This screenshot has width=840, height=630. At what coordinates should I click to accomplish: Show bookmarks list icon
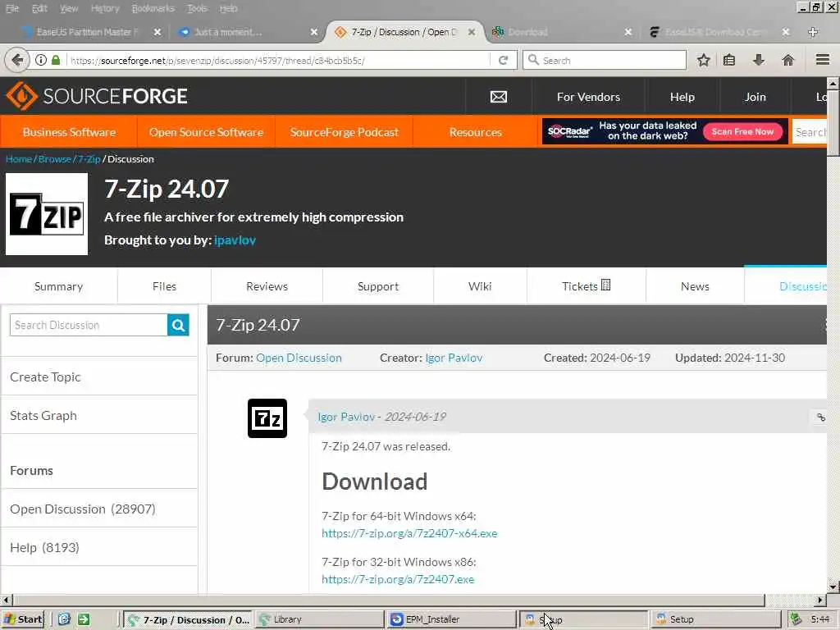click(729, 60)
